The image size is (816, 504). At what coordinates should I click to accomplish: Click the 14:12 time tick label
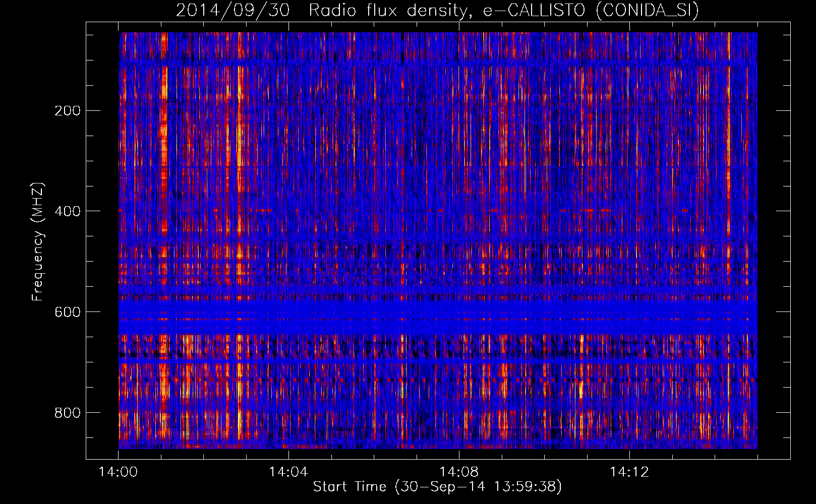[629, 472]
